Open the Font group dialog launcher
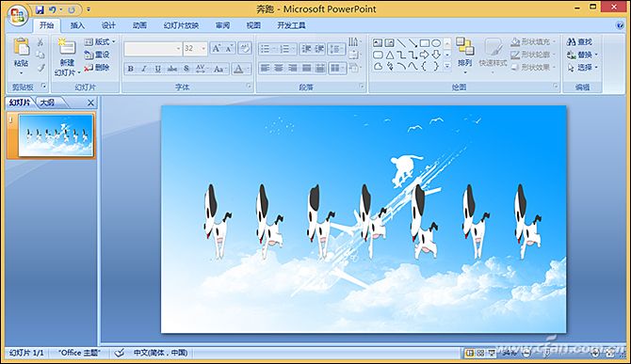This screenshot has width=631, height=364. pyautogui.click(x=249, y=87)
